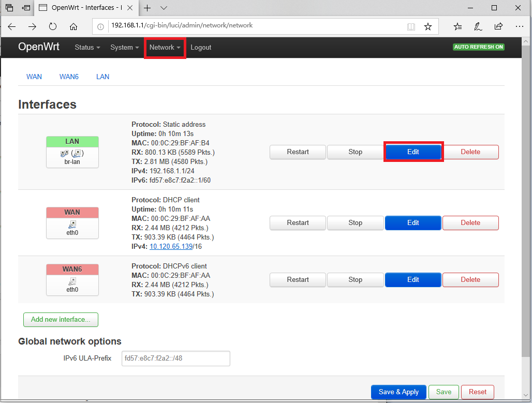Click the Interfaces heading text
Image resolution: width=532 pixels, height=403 pixels.
click(47, 105)
